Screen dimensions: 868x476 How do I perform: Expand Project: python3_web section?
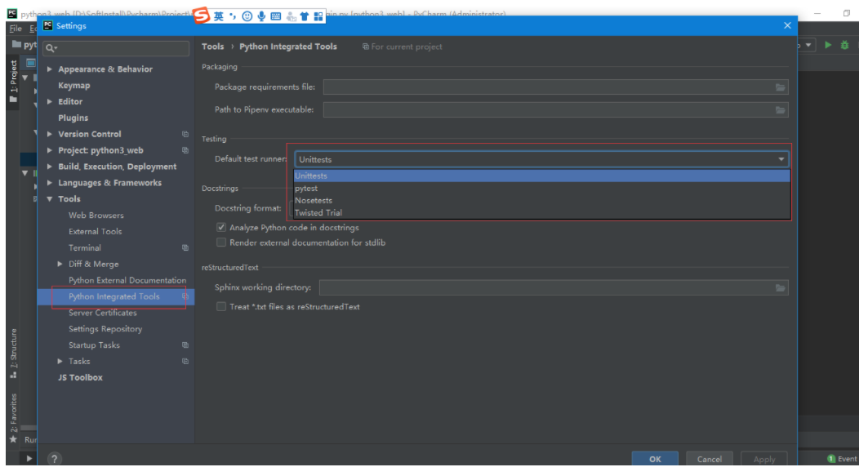pyautogui.click(x=50, y=150)
